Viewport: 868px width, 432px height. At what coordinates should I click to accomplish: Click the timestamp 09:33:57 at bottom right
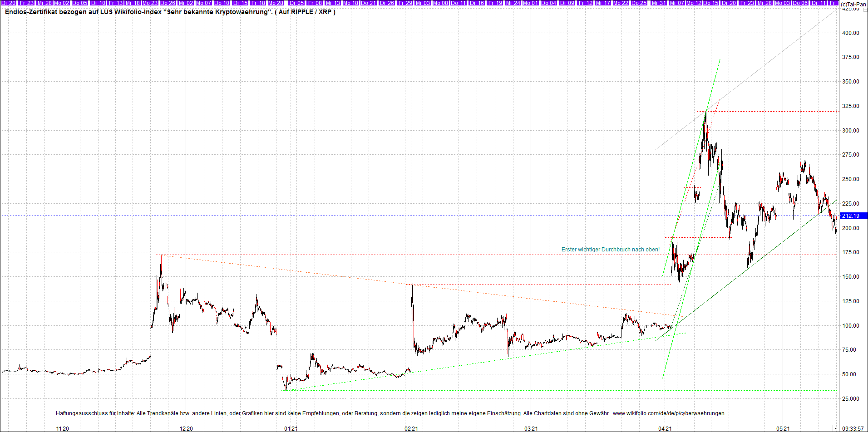[853, 427]
